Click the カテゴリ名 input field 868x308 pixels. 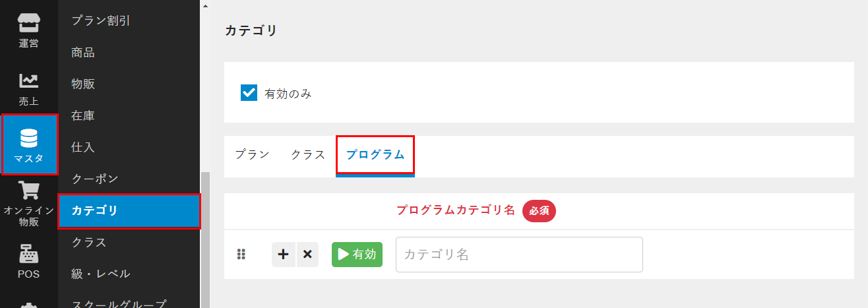[519, 255]
